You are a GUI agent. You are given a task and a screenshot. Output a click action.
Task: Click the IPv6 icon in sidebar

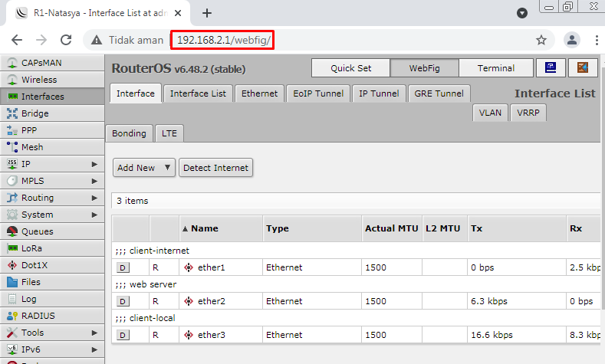(x=12, y=349)
